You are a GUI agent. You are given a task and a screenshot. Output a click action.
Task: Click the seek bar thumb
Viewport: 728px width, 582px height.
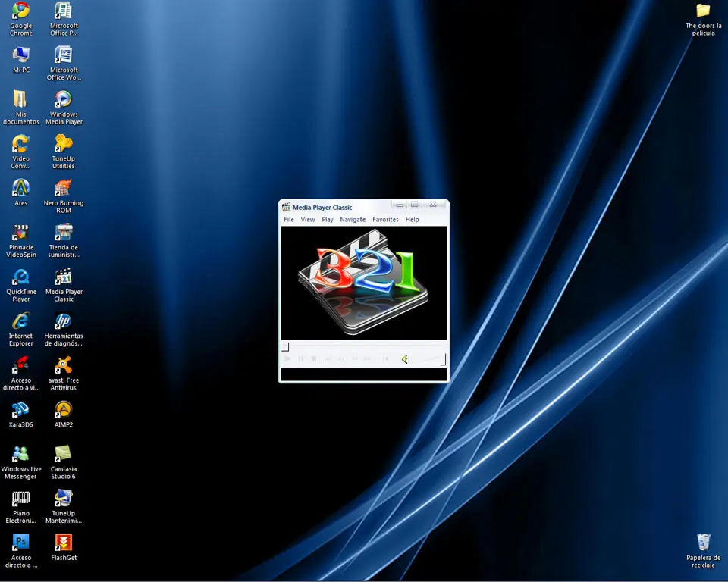coord(286,346)
